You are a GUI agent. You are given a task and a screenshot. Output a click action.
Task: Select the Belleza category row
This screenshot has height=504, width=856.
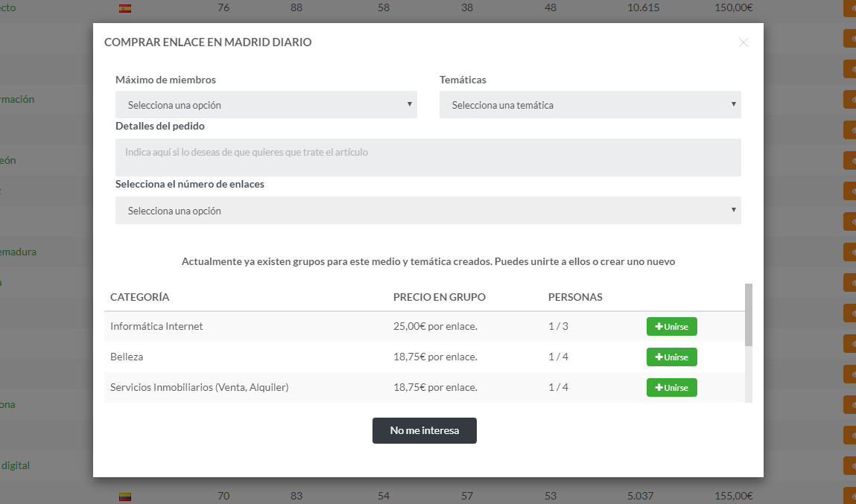coord(127,357)
